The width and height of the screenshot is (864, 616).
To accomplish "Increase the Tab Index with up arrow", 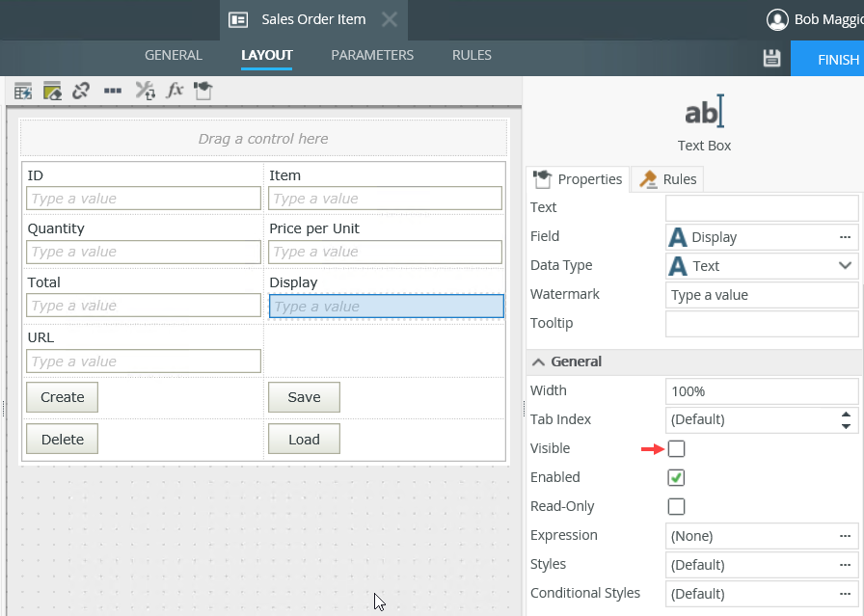I will coord(846,414).
